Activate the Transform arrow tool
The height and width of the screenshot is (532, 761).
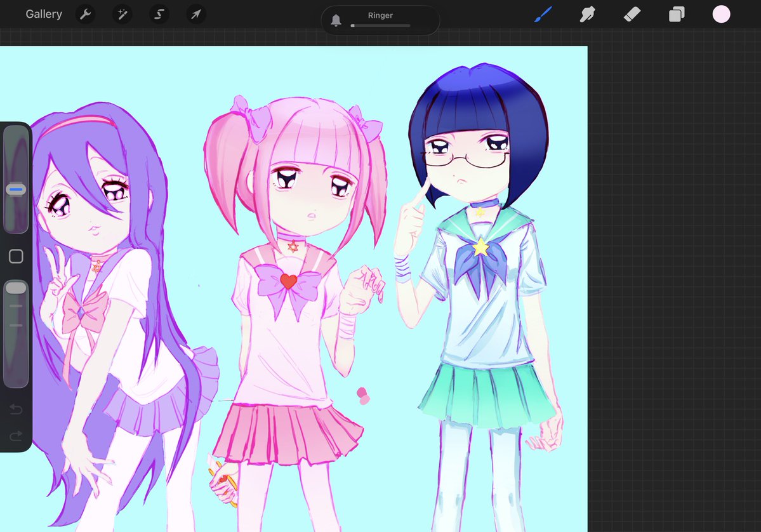(x=196, y=14)
